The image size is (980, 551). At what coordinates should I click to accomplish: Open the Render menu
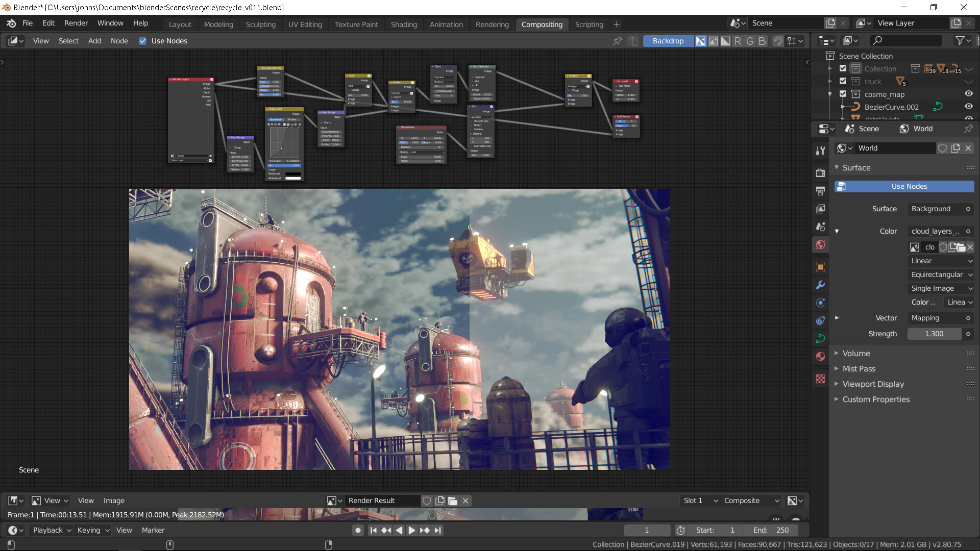point(76,23)
